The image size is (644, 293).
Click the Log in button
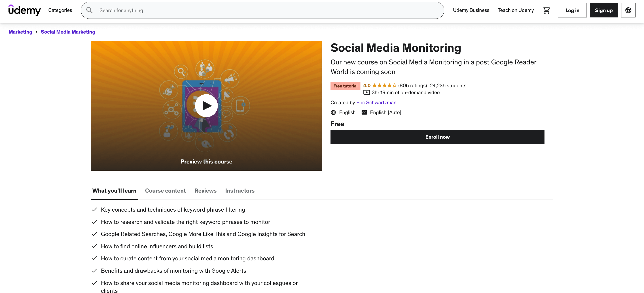tap(572, 10)
